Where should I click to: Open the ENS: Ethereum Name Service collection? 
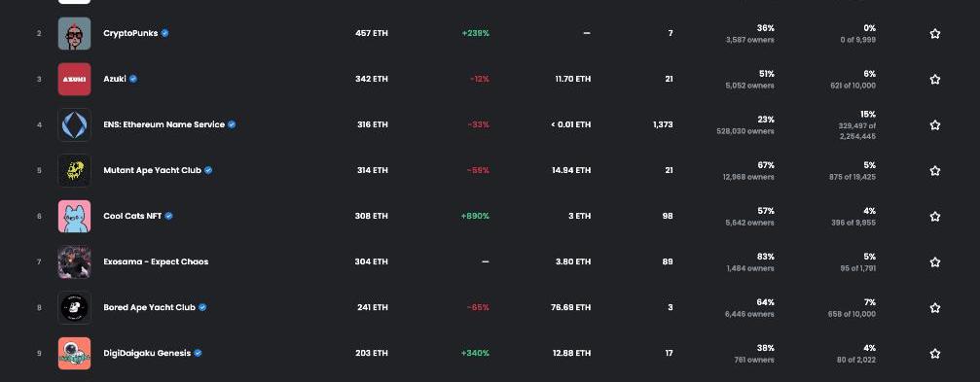(163, 124)
